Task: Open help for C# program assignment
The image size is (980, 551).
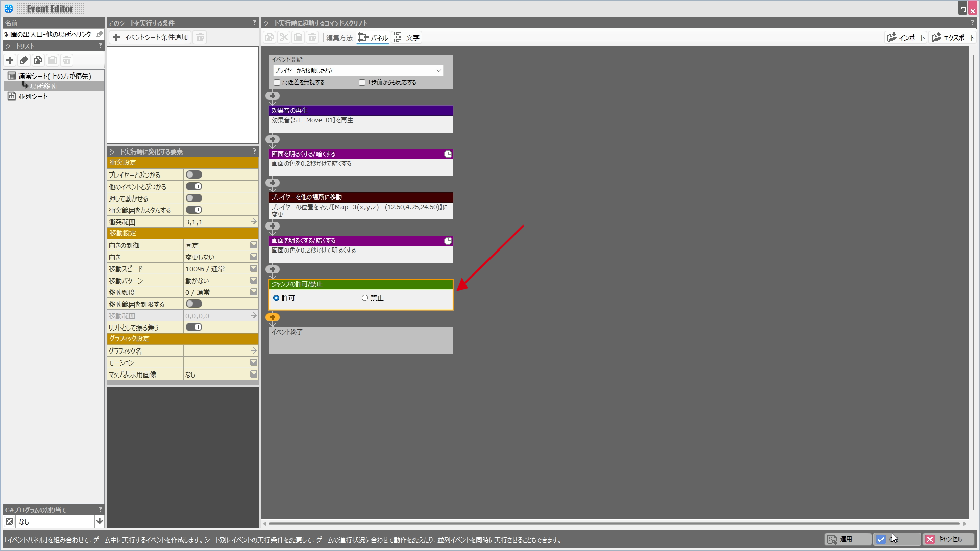Action: point(100,509)
